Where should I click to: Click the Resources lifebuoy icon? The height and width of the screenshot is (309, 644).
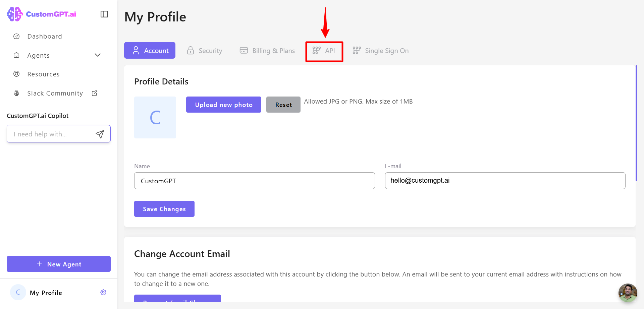(16, 74)
